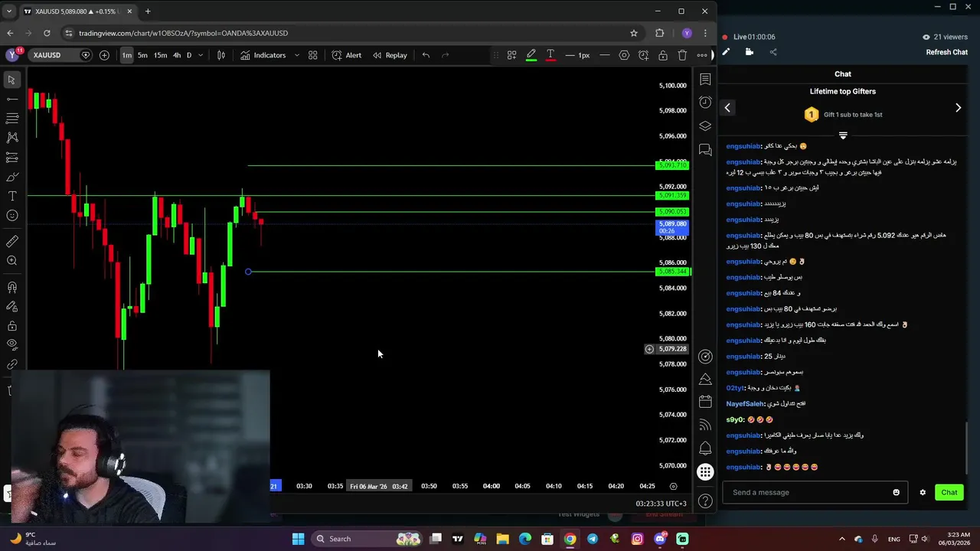Open the candlestick chart style menu

221,55
